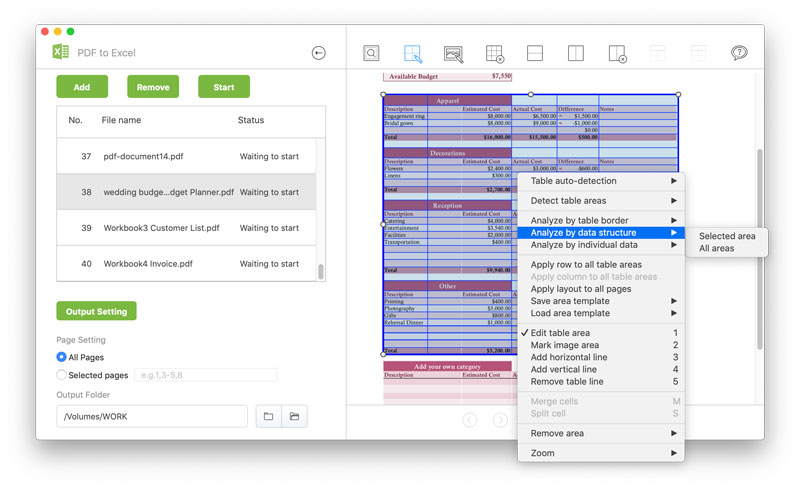Choose Selected area in the submenu
This screenshot has width=800, height=487.
[x=727, y=236]
